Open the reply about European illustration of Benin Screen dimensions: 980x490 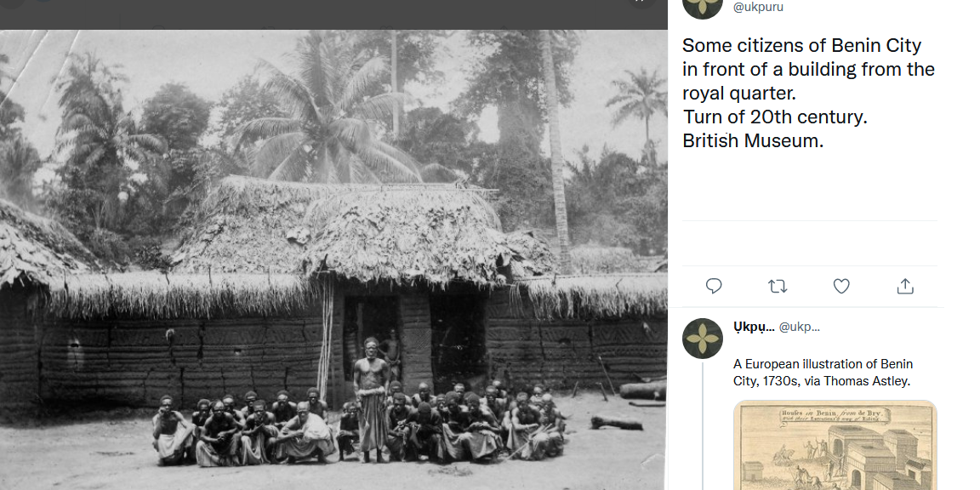(x=822, y=373)
